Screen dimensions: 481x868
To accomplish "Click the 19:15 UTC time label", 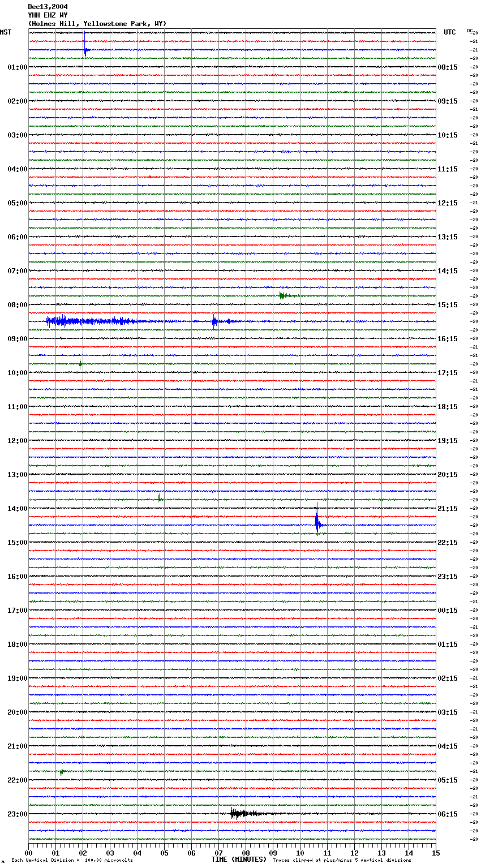I will point(448,441).
